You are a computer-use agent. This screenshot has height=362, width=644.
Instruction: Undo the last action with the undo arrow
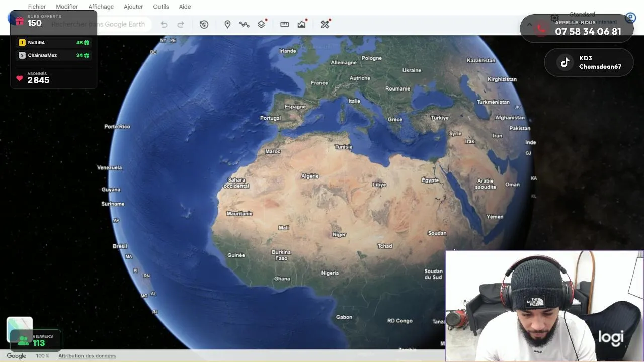pos(164,24)
